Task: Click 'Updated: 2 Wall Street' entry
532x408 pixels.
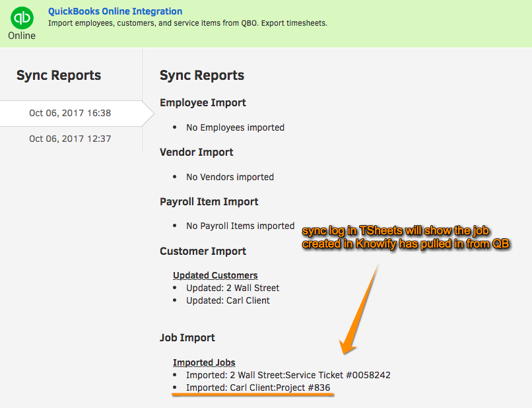Action: (232, 289)
